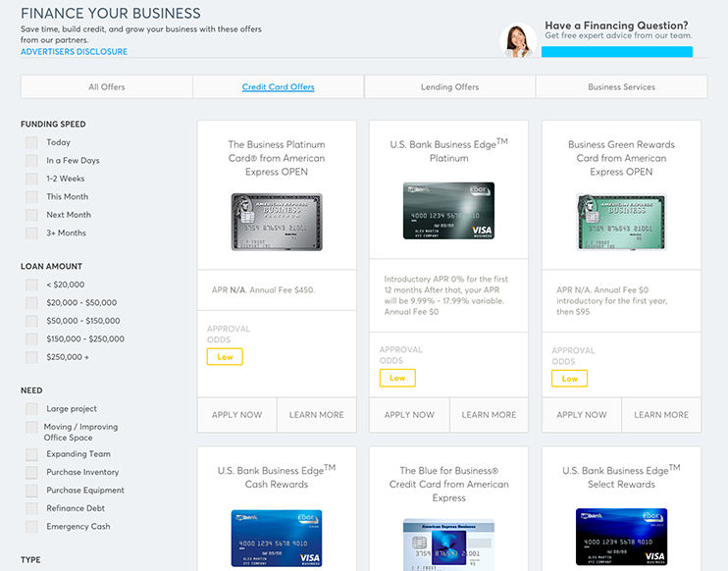This screenshot has width=728, height=571.
Task: Select Moving / Improving Office Space checkbox
Action: 31,427
